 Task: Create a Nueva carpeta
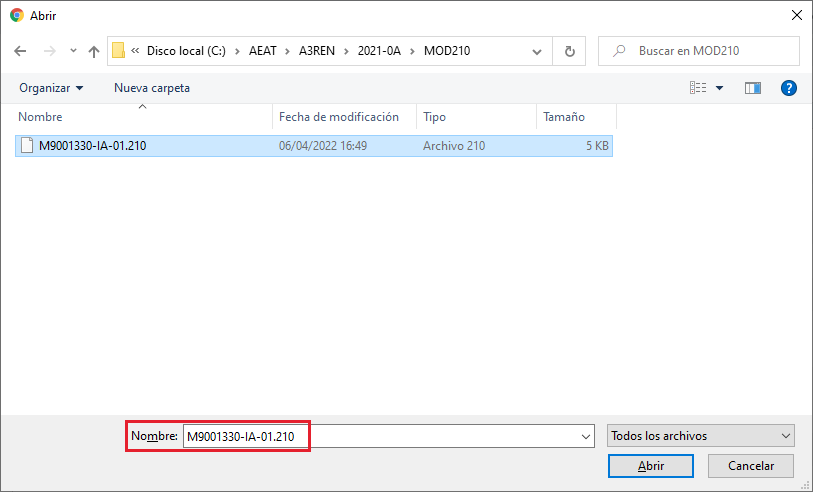coord(152,88)
